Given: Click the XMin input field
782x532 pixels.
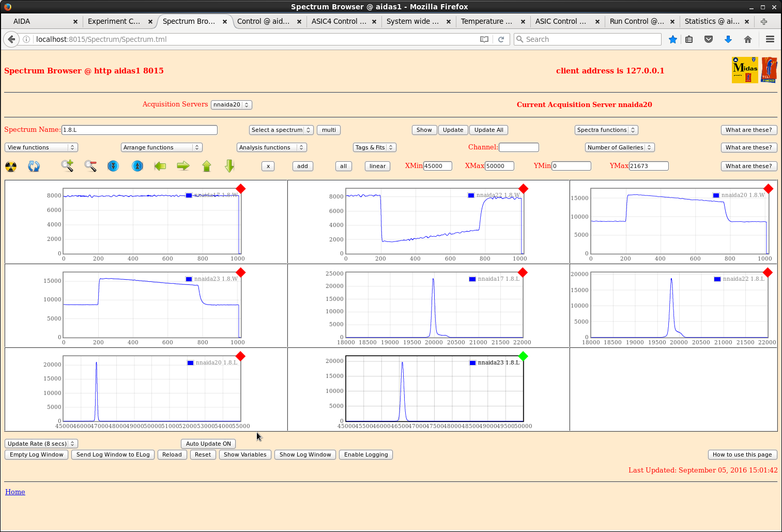Looking at the screenshot, I should [x=438, y=166].
